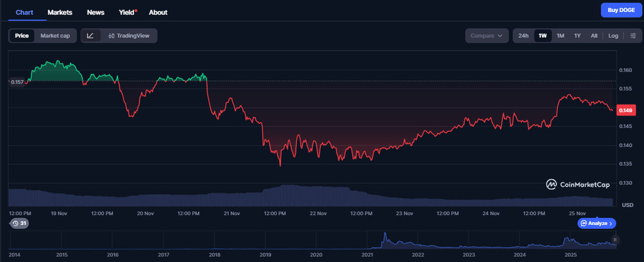Expand the Compare dropdown
This screenshot has height=262, width=644.
click(487, 36)
